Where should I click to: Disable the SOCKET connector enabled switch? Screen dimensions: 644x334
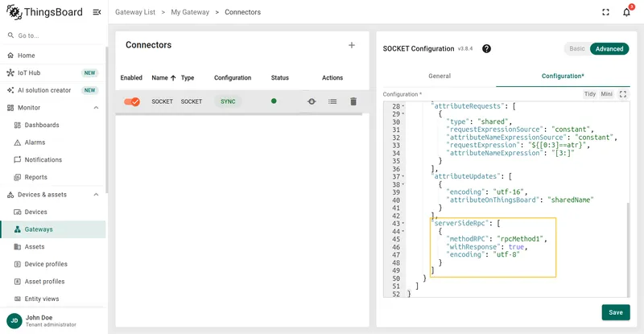pyautogui.click(x=132, y=101)
